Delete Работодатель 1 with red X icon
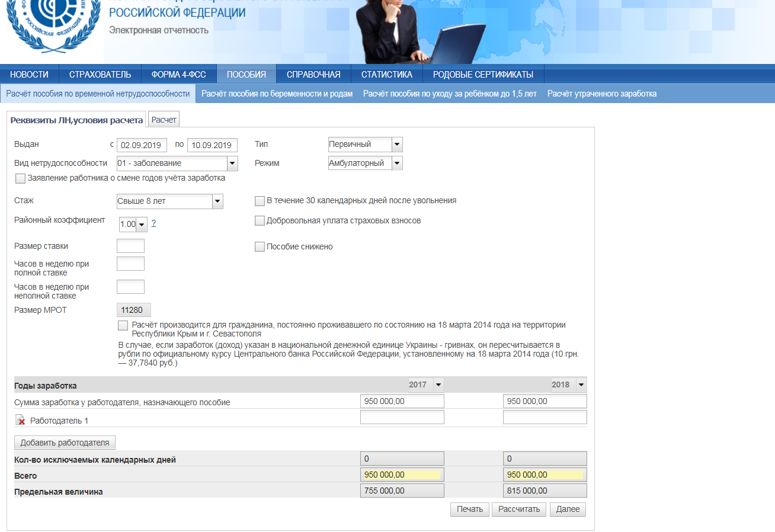Image resolution: width=775 pixels, height=532 pixels. point(20,420)
